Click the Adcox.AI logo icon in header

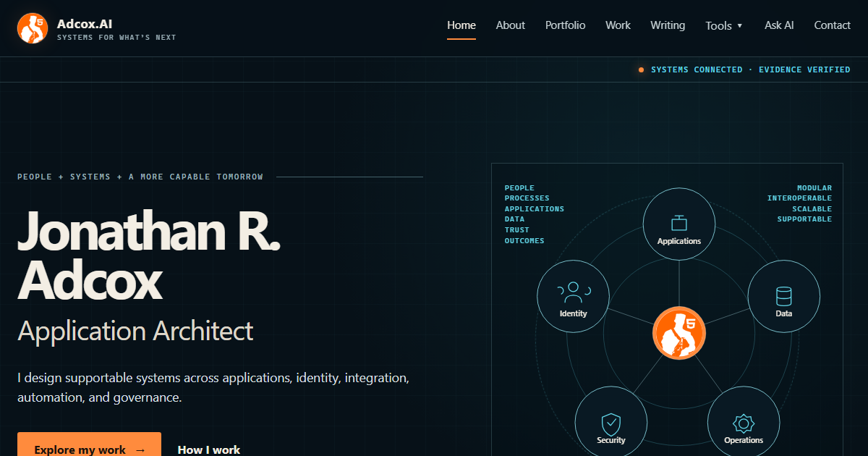click(33, 28)
